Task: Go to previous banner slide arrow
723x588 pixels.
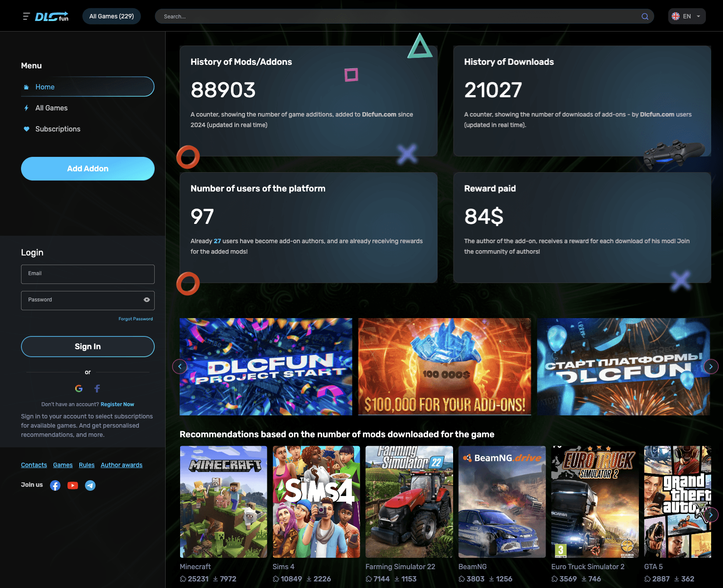Action: coord(180,366)
